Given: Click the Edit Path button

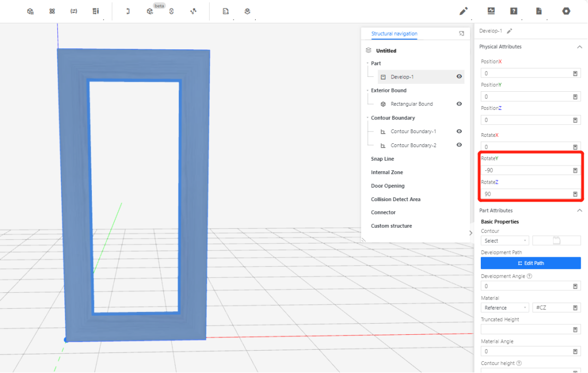Looking at the screenshot, I should 530,263.
